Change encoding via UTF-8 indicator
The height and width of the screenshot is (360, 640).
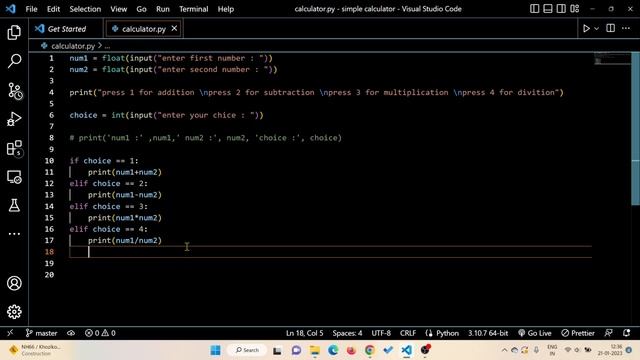(381, 333)
